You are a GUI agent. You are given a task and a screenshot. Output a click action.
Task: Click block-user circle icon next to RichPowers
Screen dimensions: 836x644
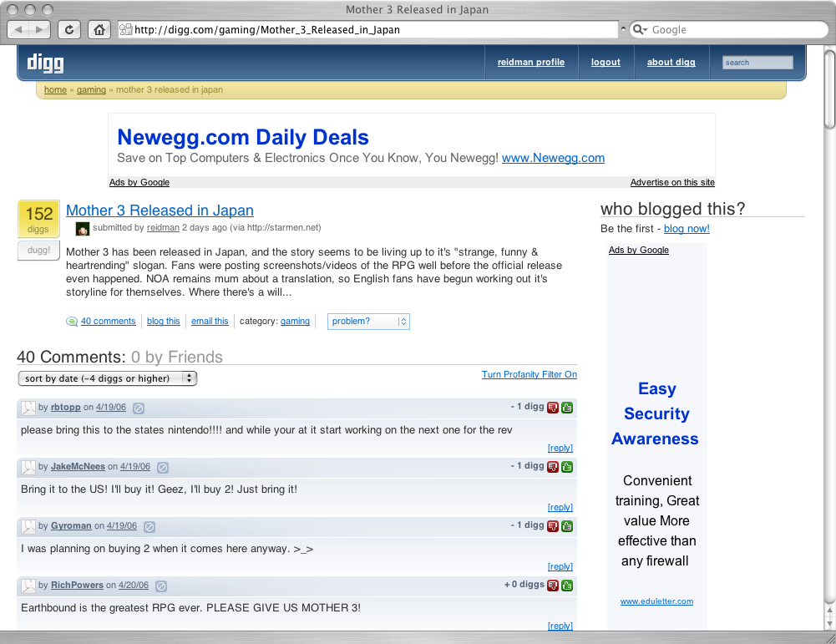[161, 586]
